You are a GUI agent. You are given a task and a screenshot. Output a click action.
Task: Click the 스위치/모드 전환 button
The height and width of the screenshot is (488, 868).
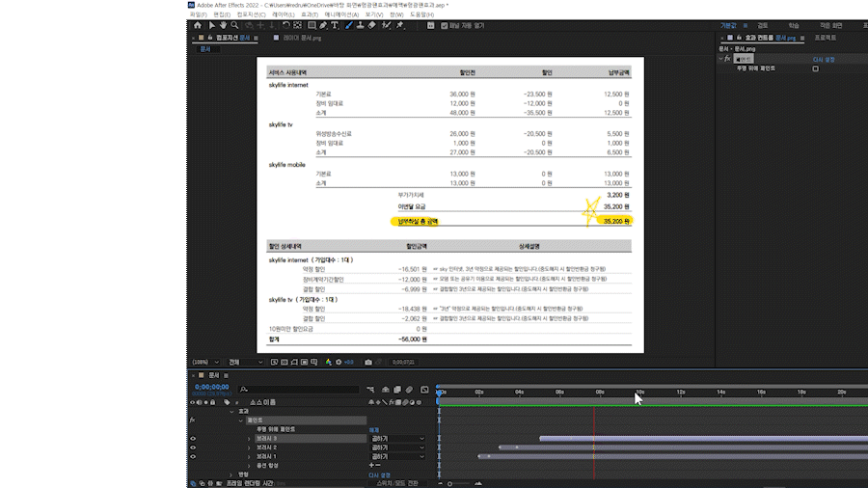point(397,483)
